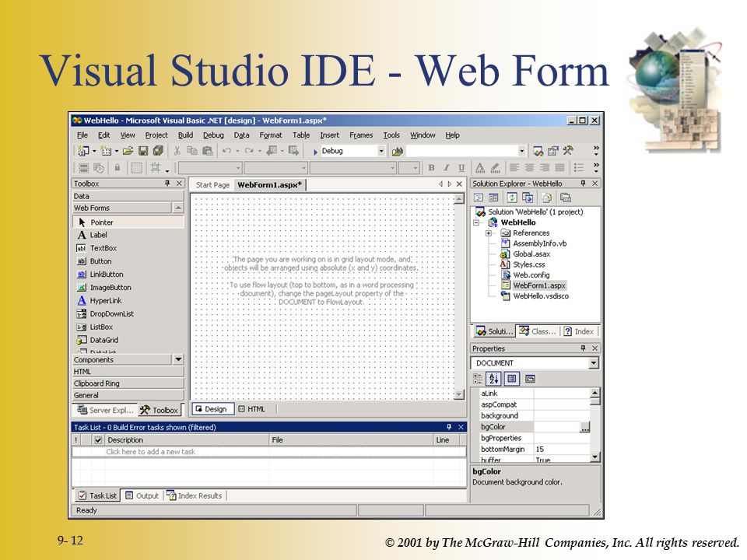747x560 pixels.
Task: Open the Index Results tab
Action: (195, 495)
